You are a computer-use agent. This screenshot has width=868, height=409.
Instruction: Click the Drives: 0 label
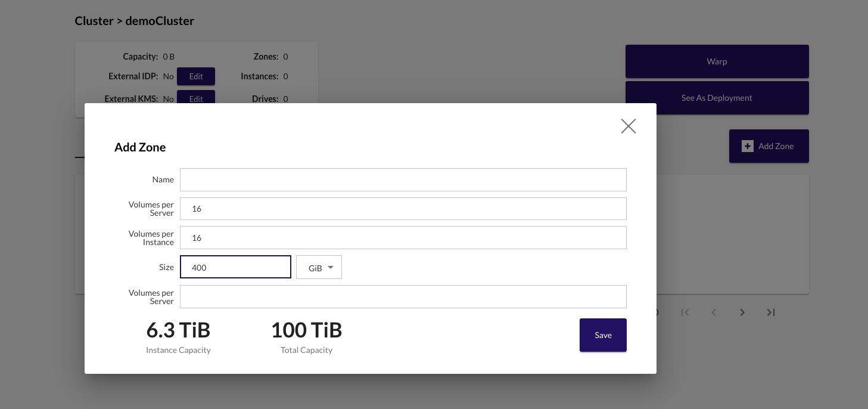point(270,99)
